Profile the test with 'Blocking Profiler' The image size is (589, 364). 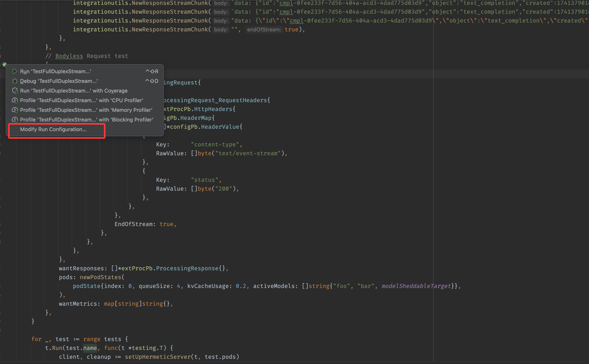(x=85, y=119)
